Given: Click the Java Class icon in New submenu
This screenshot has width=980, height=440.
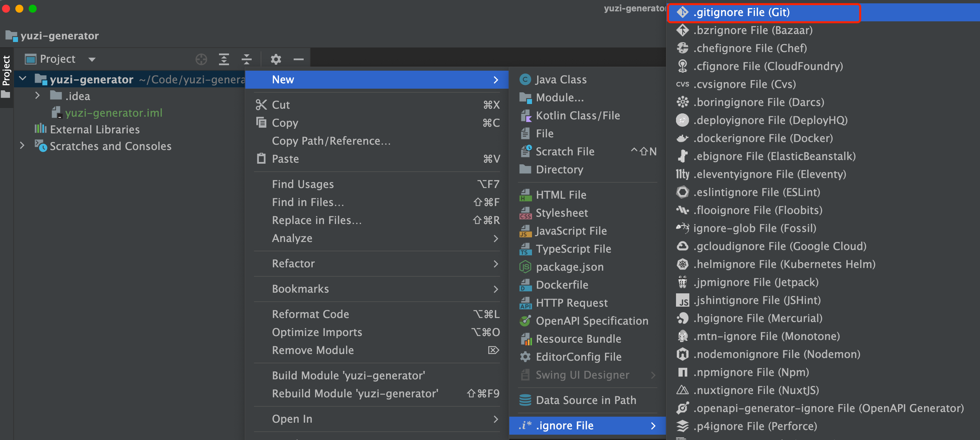Looking at the screenshot, I should coord(525,79).
